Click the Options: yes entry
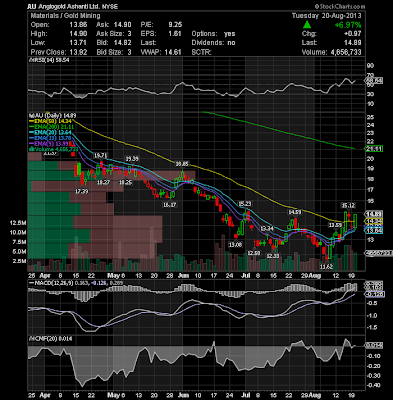Screen dimensions: 393x400 tap(213, 34)
